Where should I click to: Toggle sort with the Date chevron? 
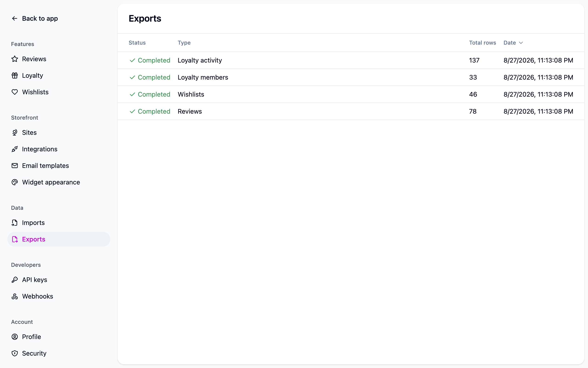521,43
